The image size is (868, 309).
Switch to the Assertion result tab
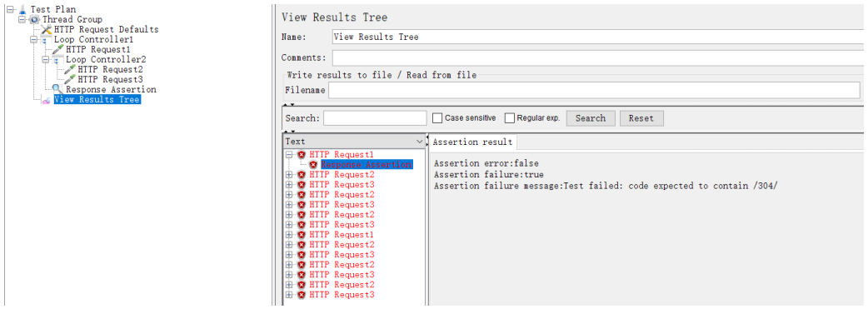(x=473, y=142)
